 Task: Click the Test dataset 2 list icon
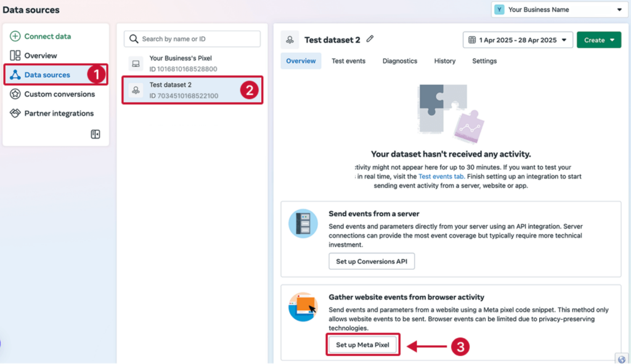pyautogui.click(x=136, y=90)
